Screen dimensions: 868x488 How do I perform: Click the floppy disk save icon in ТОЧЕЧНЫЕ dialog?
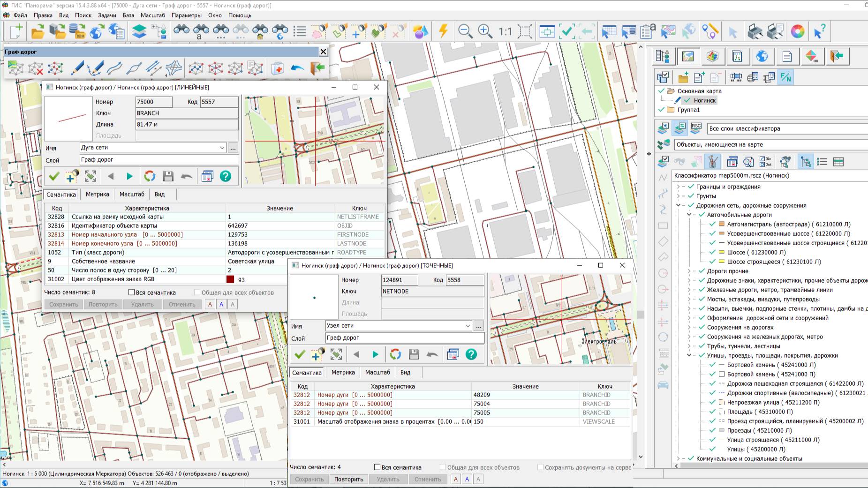tap(414, 354)
